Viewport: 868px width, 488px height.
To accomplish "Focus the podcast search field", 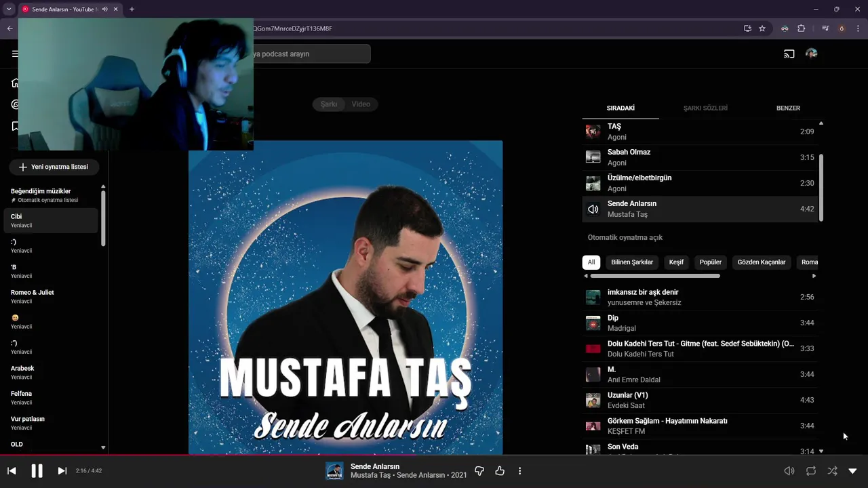I will coord(311,54).
